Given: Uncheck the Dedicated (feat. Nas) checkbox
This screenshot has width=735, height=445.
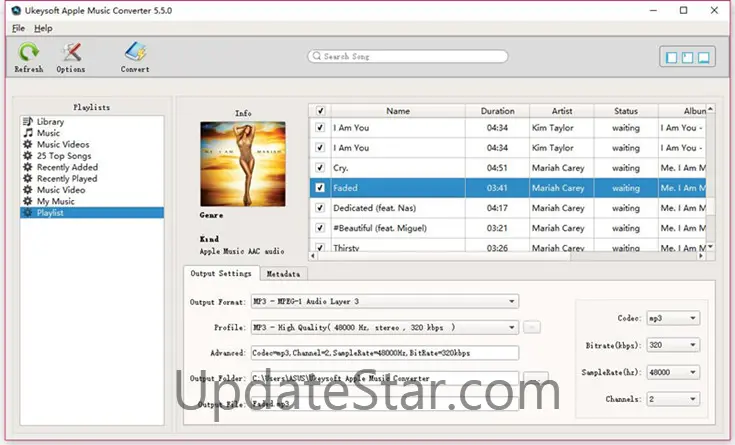Looking at the screenshot, I should point(320,208).
